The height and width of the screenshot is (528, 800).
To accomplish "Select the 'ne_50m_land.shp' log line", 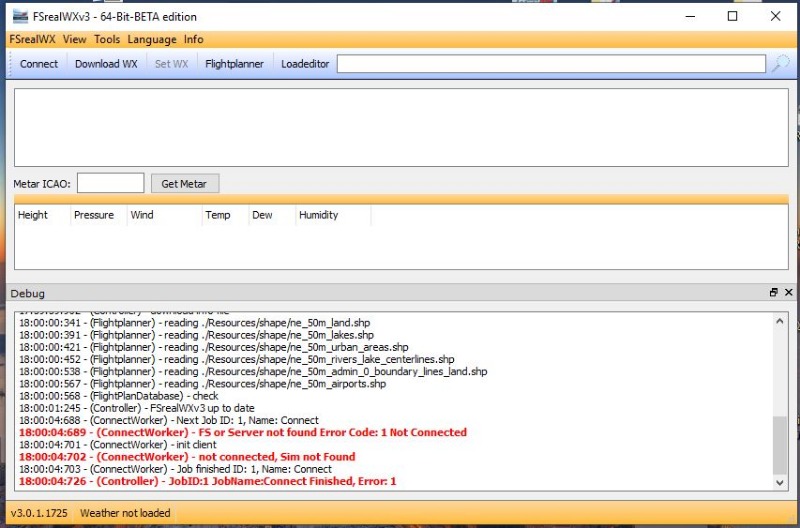I will [x=195, y=323].
